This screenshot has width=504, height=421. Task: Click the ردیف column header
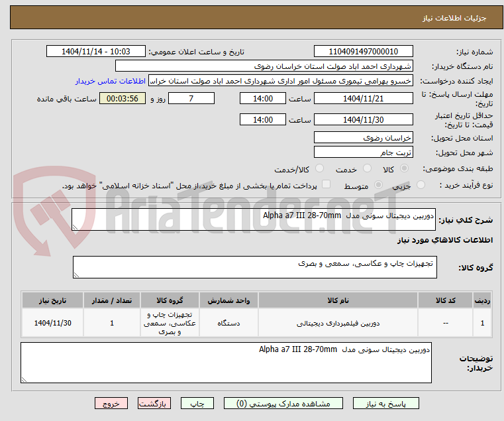point(482,300)
